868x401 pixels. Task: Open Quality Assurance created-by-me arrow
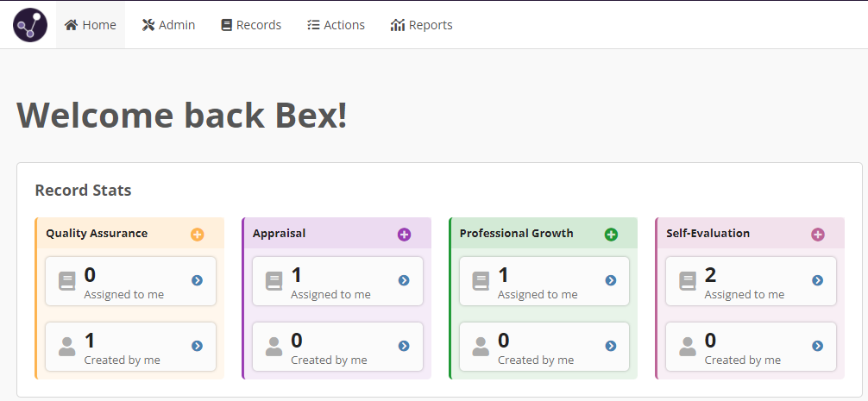(197, 346)
